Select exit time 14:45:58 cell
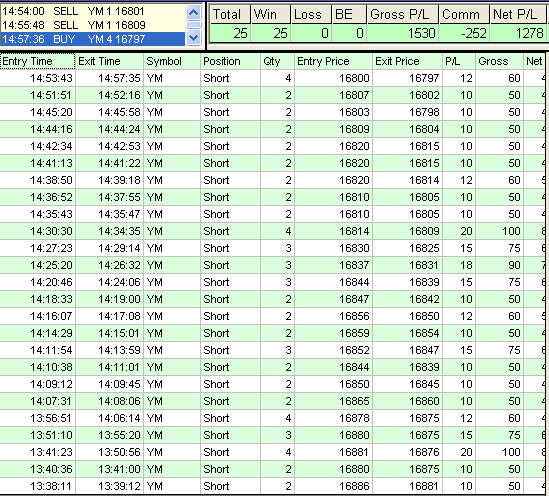Viewport: 549px width, 496px height. coord(109,112)
